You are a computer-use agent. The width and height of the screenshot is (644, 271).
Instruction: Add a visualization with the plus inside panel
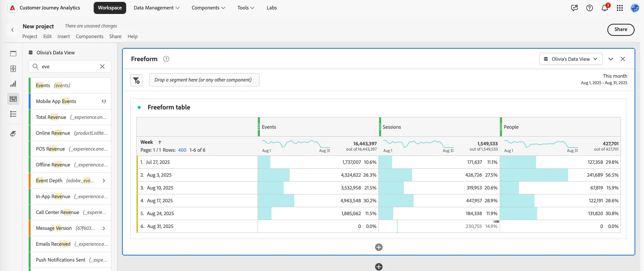pos(379,247)
